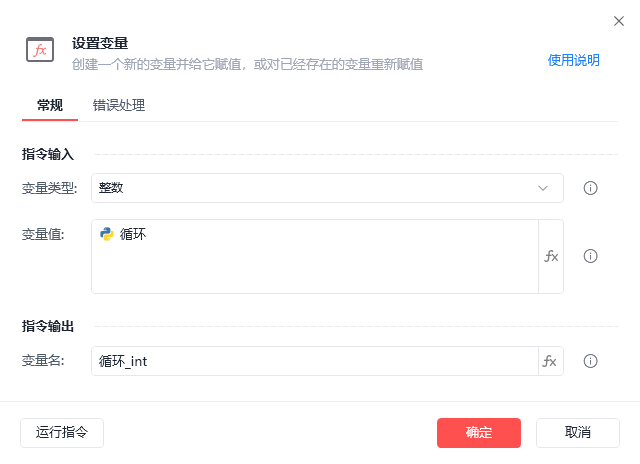Click the fx expression button in the 变量值 field
640x464 pixels.
click(551, 256)
